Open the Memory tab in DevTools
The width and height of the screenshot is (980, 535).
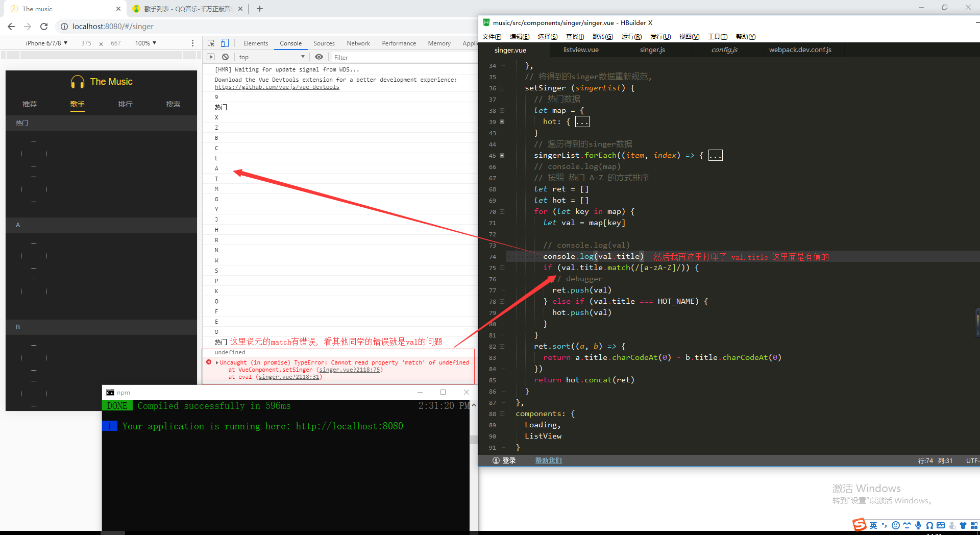pyautogui.click(x=439, y=43)
